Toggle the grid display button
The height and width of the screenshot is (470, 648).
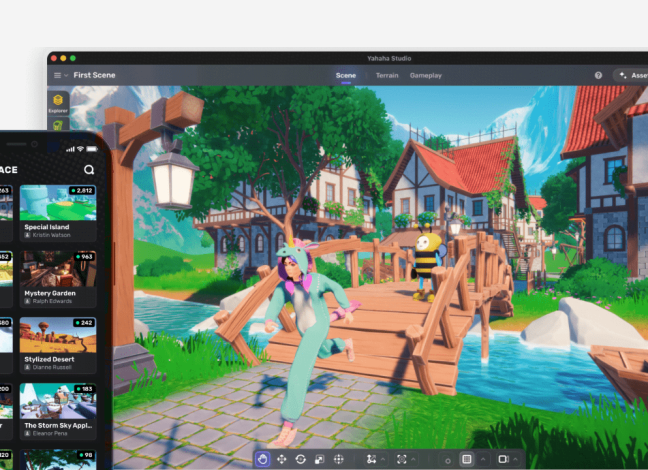point(467,459)
